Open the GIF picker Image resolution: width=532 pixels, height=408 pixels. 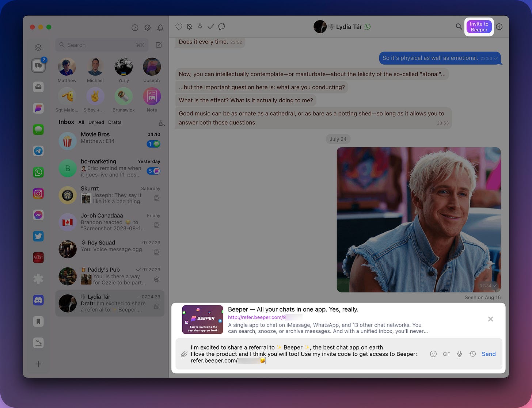(446, 354)
